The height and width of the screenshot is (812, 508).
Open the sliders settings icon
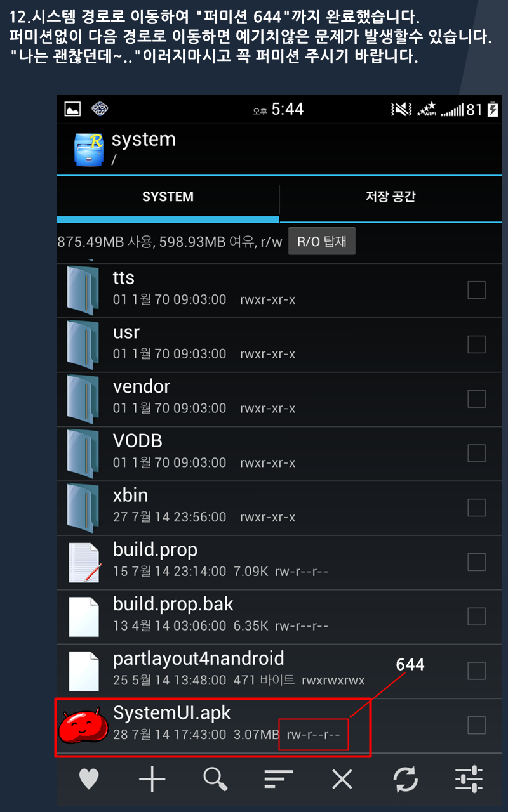[x=469, y=778]
